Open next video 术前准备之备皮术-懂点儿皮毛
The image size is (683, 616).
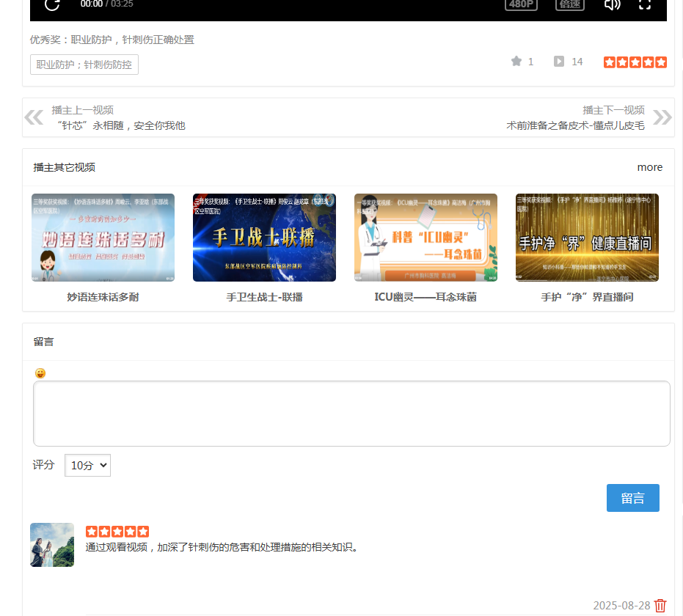pyautogui.click(x=575, y=125)
